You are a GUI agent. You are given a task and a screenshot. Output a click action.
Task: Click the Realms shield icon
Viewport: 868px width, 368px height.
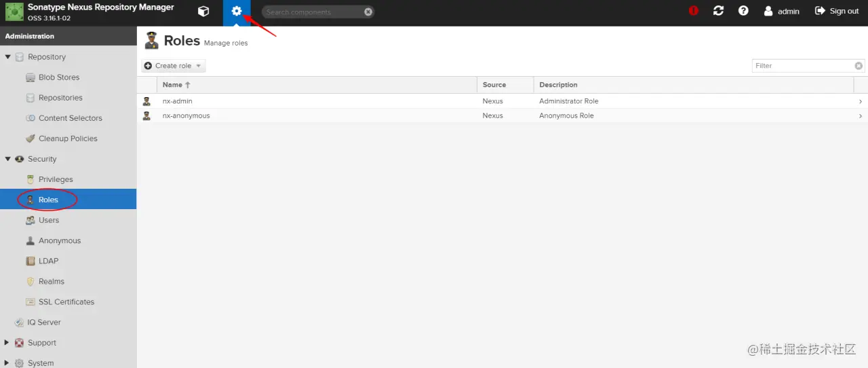pyautogui.click(x=31, y=281)
